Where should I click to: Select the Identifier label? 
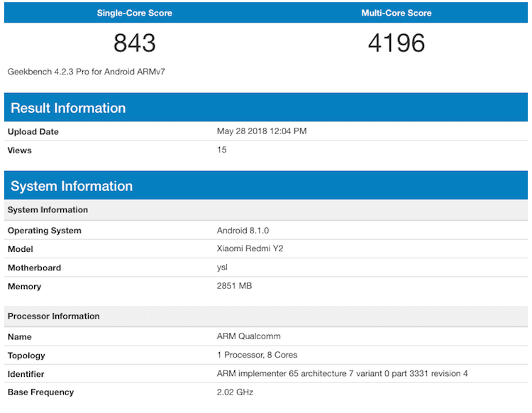pos(26,374)
